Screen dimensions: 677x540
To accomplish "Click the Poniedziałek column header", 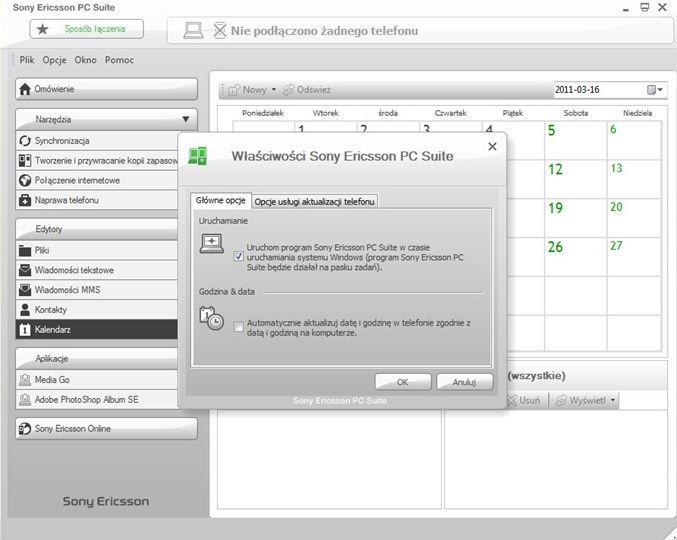I will (263, 113).
